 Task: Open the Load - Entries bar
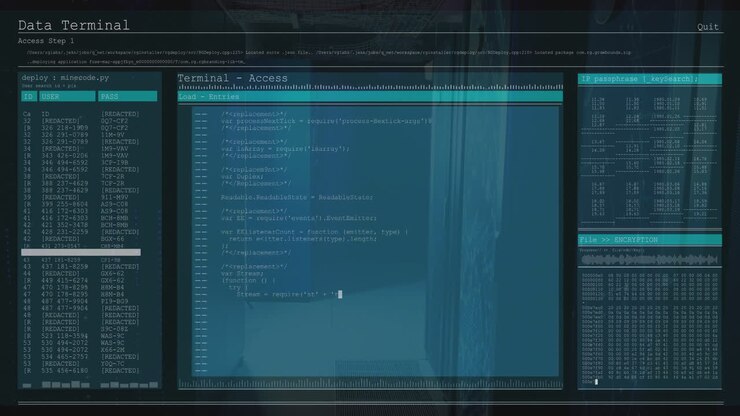[x=370, y=97]
